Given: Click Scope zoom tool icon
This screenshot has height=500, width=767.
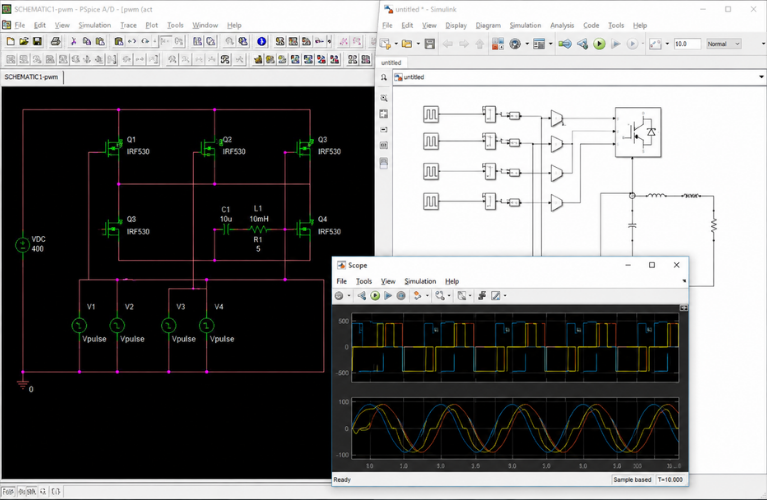Looking at the screenshot, I should [440, 295].
